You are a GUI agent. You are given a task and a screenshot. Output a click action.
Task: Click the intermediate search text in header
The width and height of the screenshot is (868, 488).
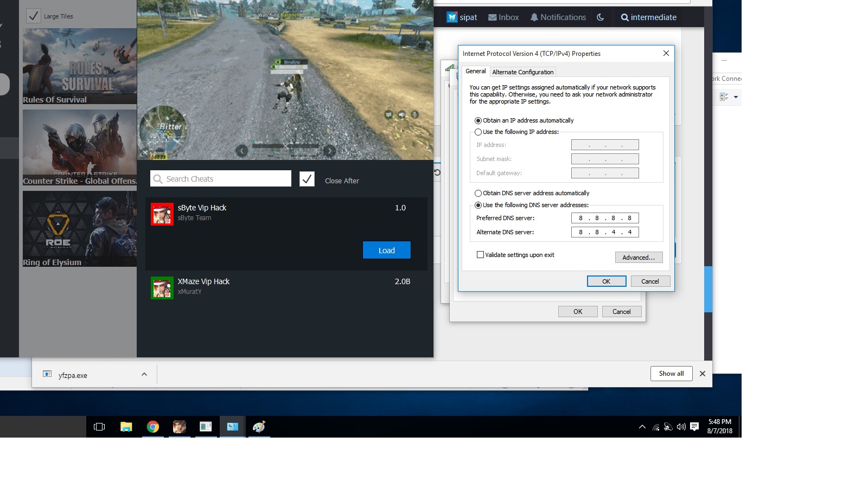pos(654,17)
